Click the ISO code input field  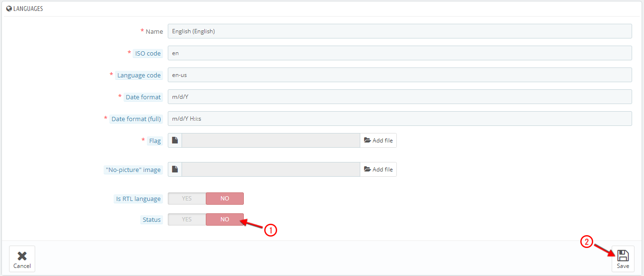[400, 53]
